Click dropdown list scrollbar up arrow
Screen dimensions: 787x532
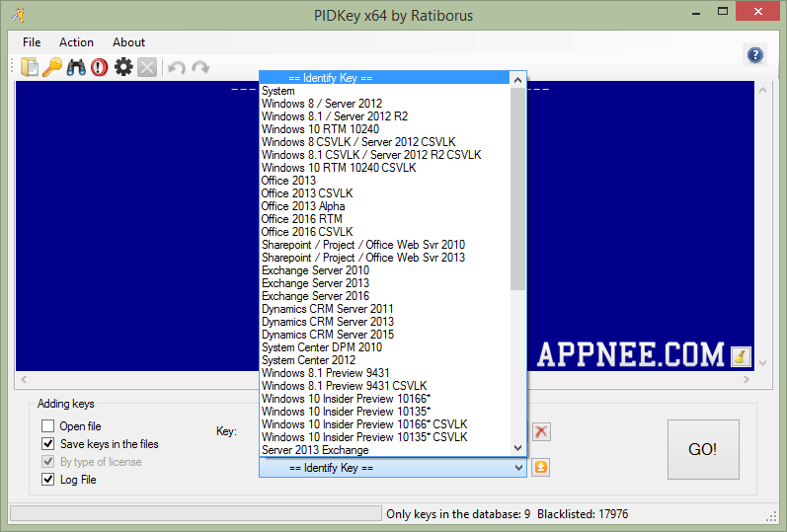click(518, 80)
